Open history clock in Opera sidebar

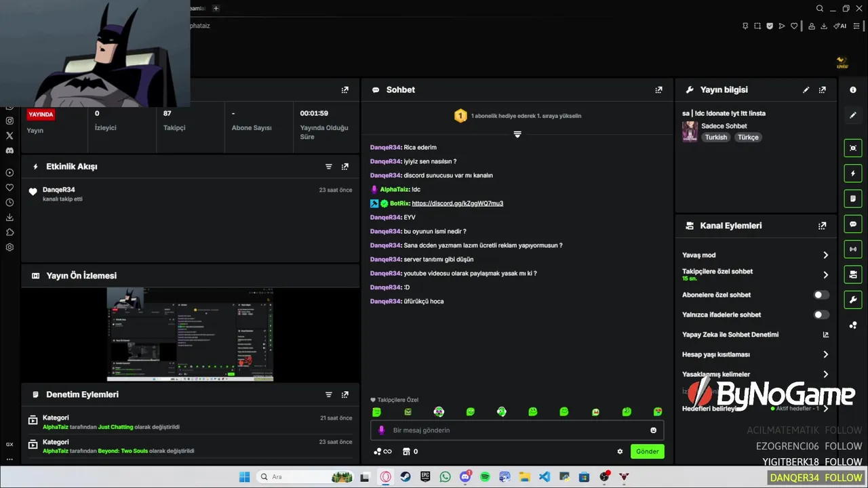(x=9, y=203)
